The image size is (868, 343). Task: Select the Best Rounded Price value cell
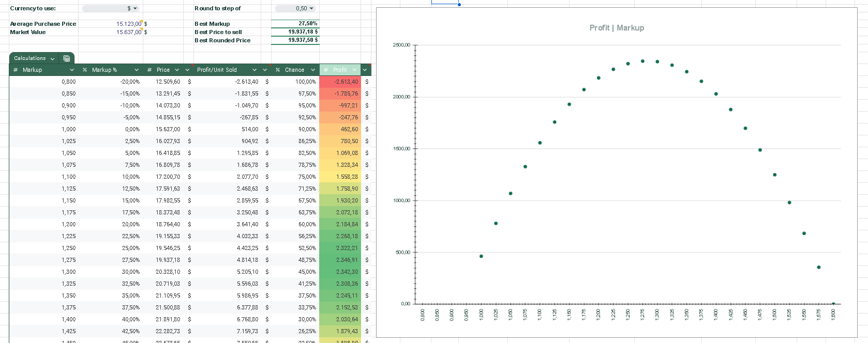click(x=295, y=40)
